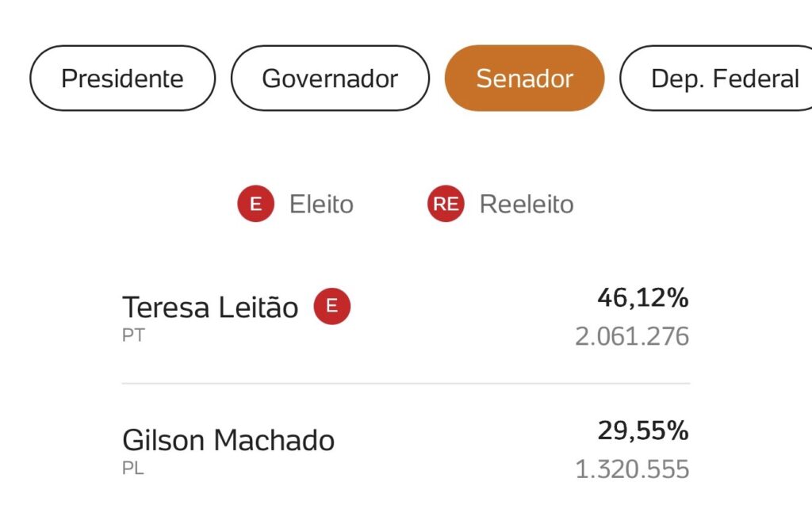Click the red RE legend icon
Image resolution: width=812 pixels, height=505 pixels.
446,205
